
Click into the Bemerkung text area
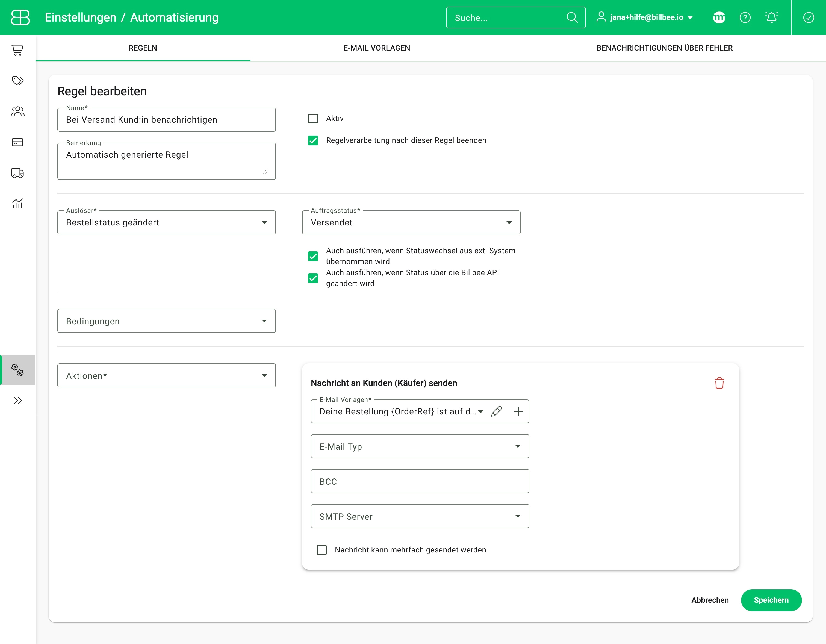pos(166,161)
